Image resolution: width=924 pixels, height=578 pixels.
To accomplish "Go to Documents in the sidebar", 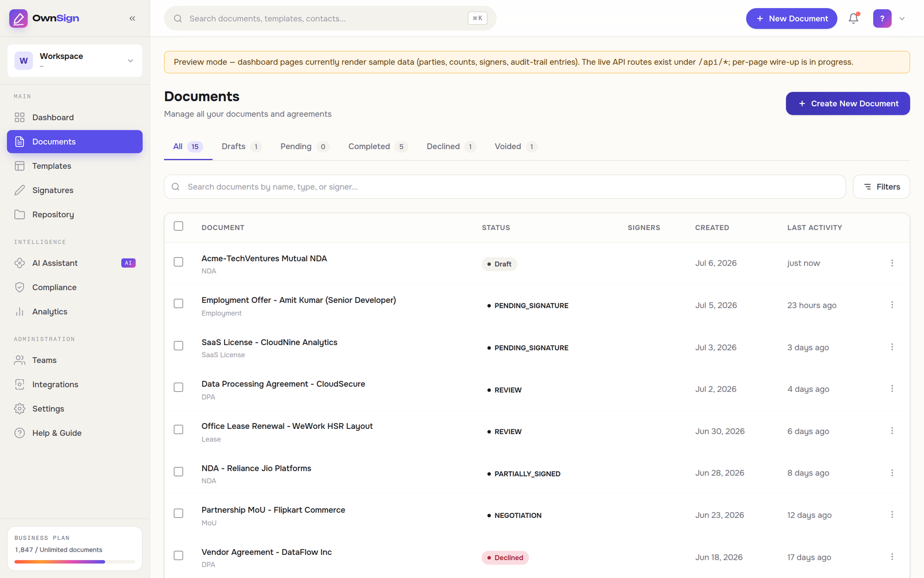I will (x=74, y=142).
